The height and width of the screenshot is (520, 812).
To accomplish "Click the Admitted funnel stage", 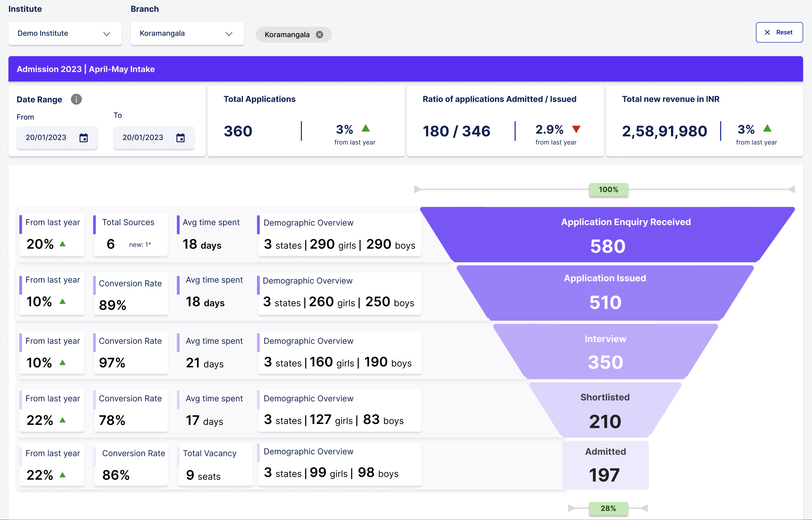I will pyautogui.click(x=605, y=465).
